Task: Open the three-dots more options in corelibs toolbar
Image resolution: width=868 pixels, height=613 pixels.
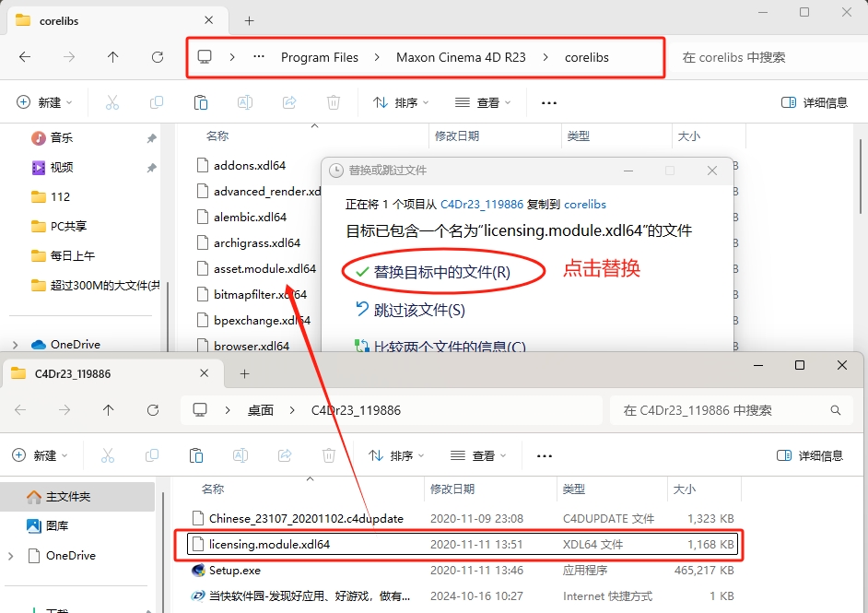Action: [549, 102]
